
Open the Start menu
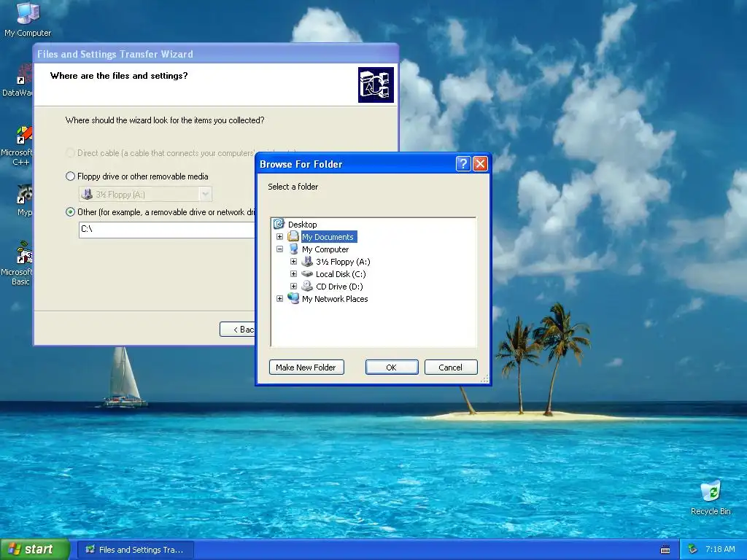[x=34, y=550]
